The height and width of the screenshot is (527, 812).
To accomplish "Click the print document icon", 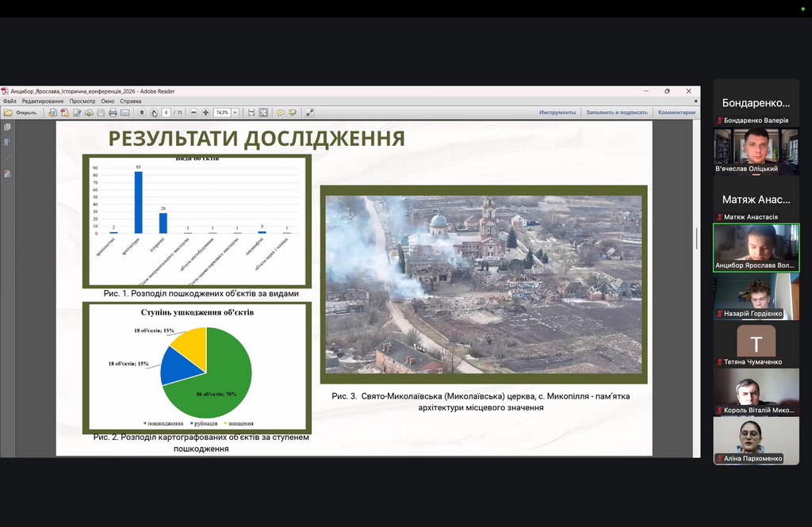I will 113,113.
